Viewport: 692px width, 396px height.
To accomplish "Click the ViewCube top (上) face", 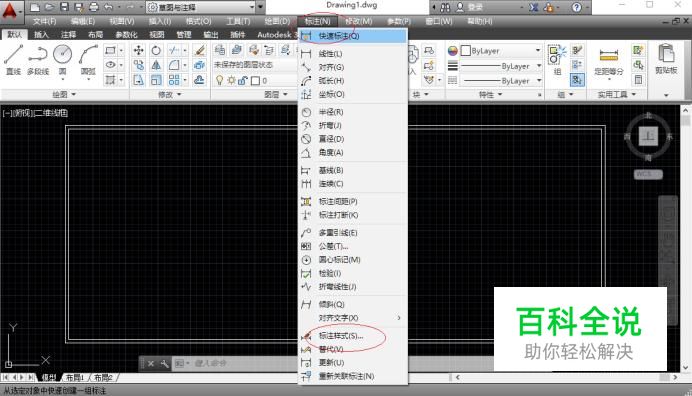I will click(x=648, y=136).
